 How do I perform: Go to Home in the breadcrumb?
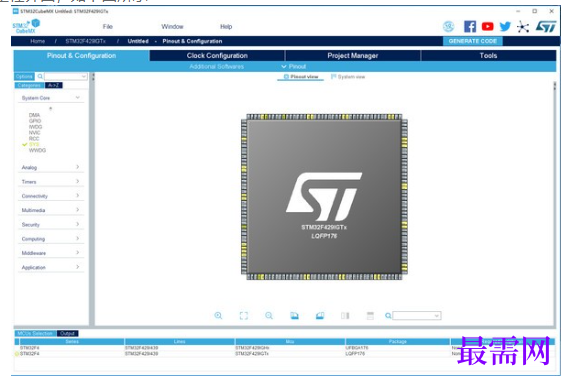coord(37,41)
